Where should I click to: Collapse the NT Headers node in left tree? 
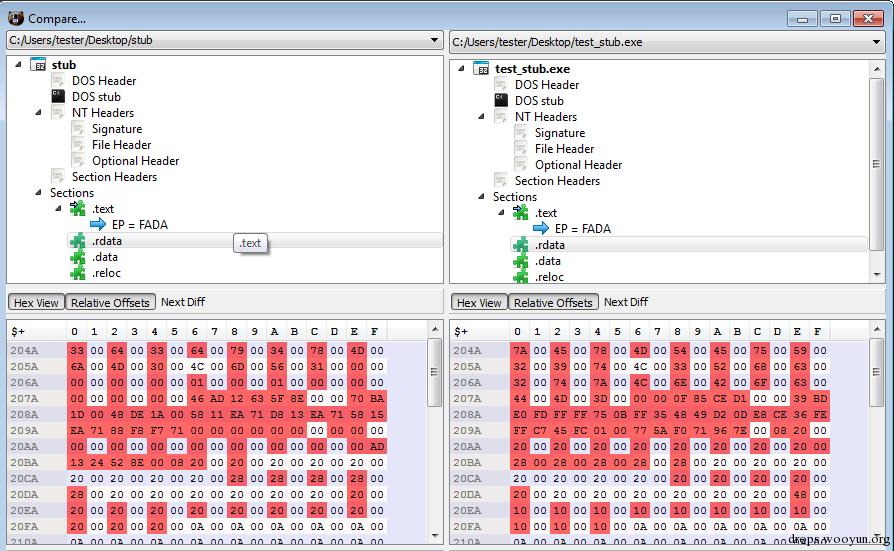point(38,113)
